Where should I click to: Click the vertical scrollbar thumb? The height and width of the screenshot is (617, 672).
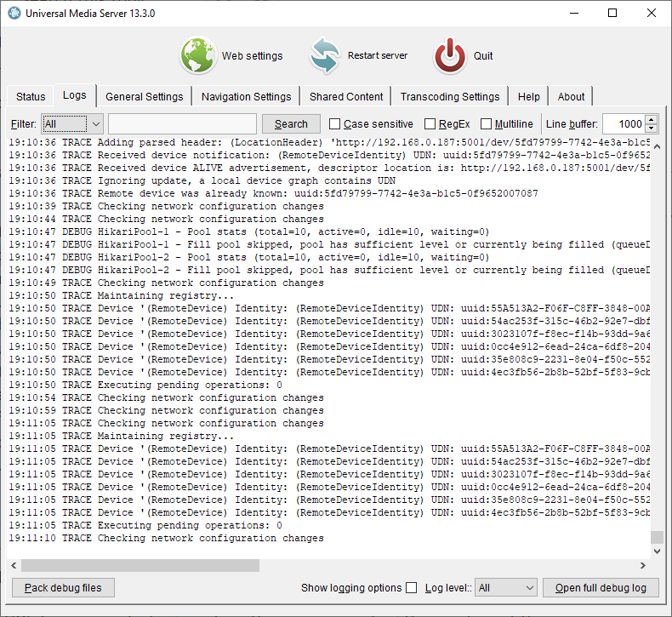657,537
